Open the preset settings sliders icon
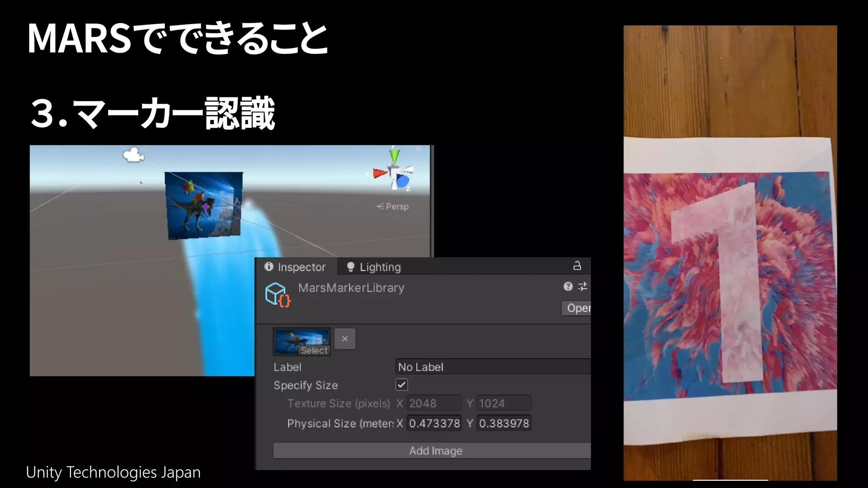This screenshot has height=488, width=868. 583,286
